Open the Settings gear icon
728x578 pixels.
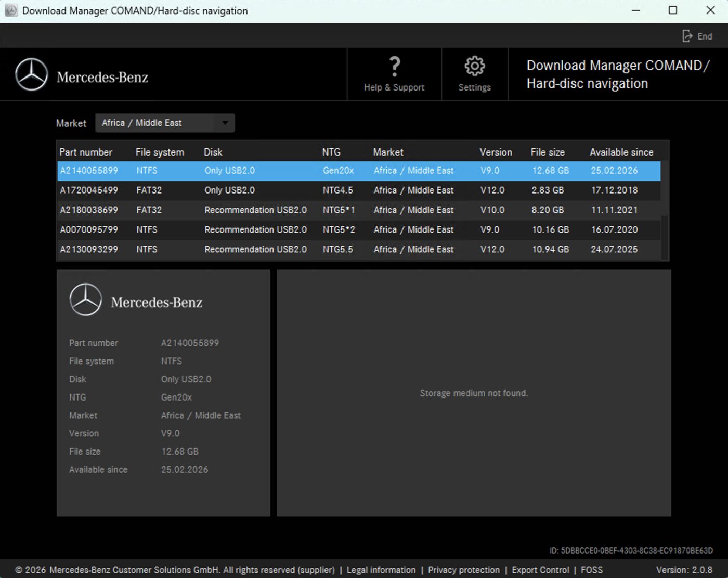click(x=474, y=66)
